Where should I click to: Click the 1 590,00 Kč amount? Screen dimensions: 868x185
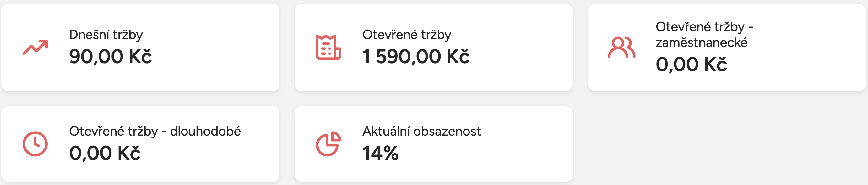point(415,56)
